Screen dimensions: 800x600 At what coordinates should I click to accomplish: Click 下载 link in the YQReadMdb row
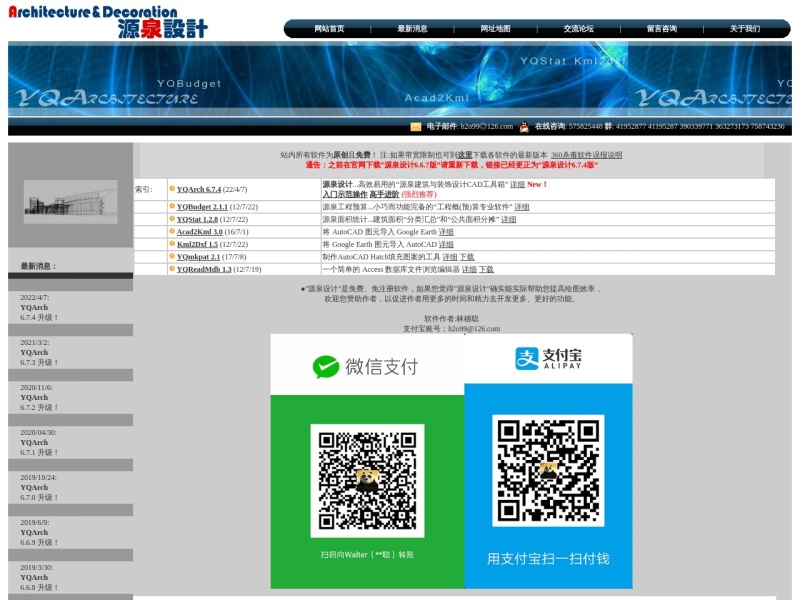486,269
